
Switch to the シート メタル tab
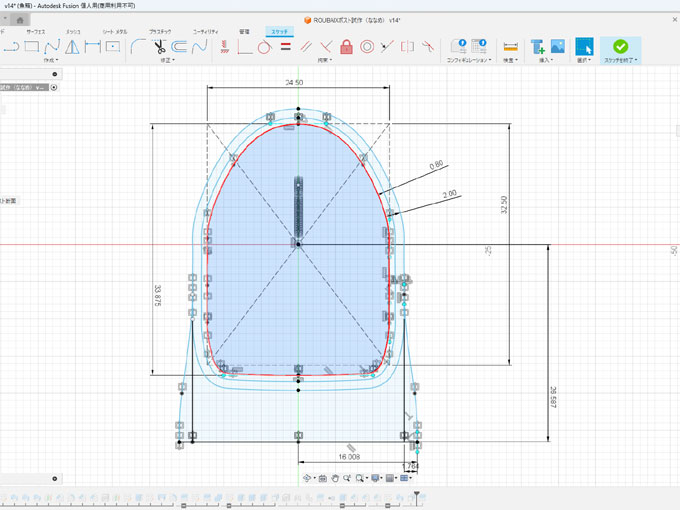coord(114,32)
